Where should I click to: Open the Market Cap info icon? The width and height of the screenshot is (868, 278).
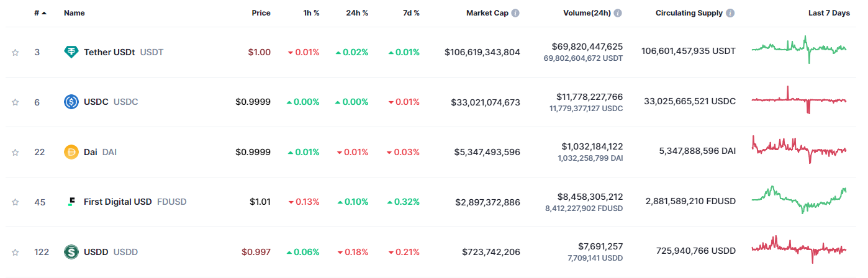click(x=515, y=13)
